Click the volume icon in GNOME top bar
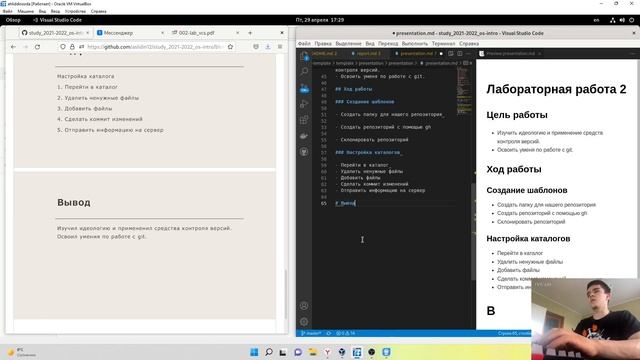Viewport: 640px width, 360px height. pyautogui.click(x=622, y=20)
